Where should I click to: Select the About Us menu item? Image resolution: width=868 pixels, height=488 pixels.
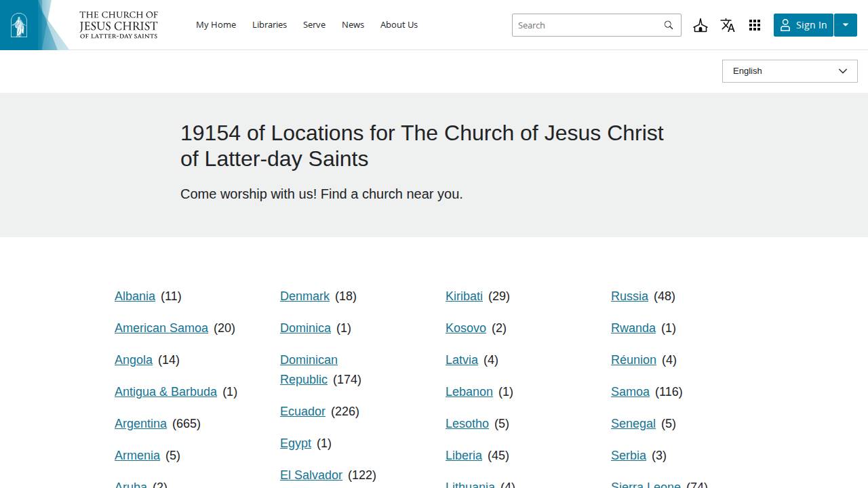399,24
